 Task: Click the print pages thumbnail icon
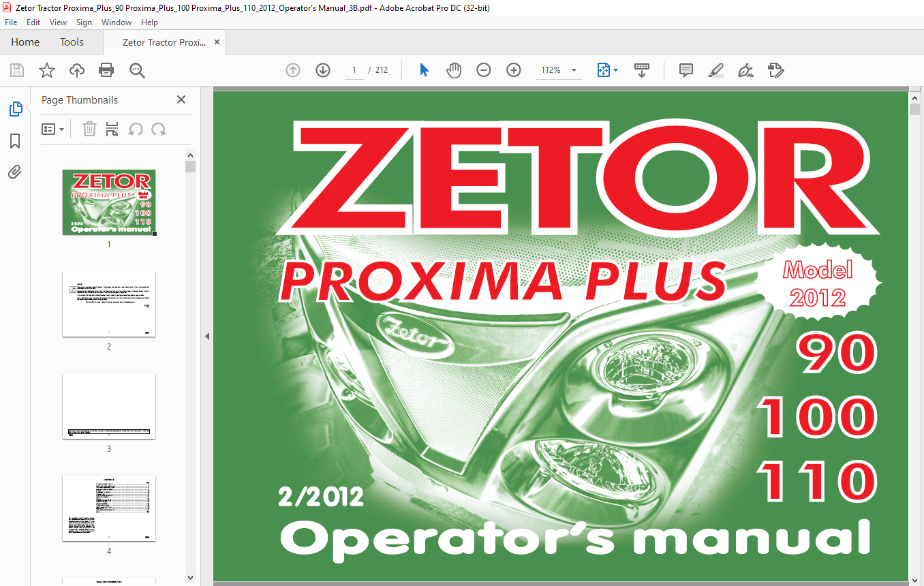112,129
